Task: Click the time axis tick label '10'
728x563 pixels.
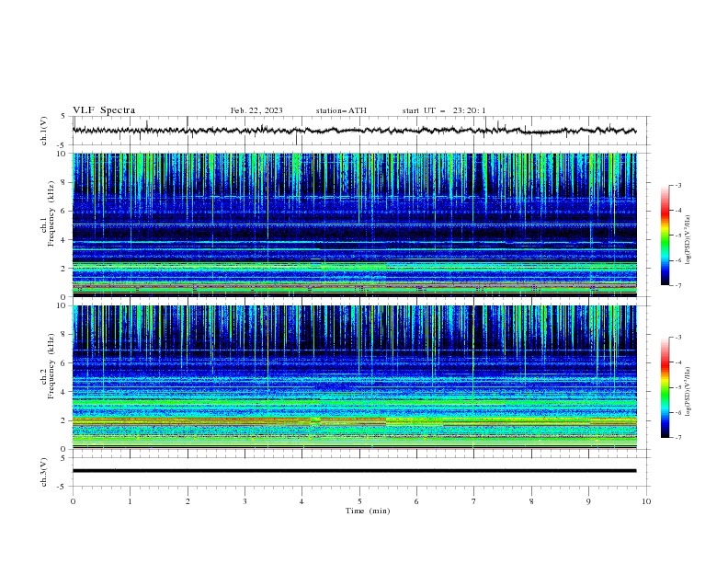Action: pyautogui.click(x=646, y=501)
